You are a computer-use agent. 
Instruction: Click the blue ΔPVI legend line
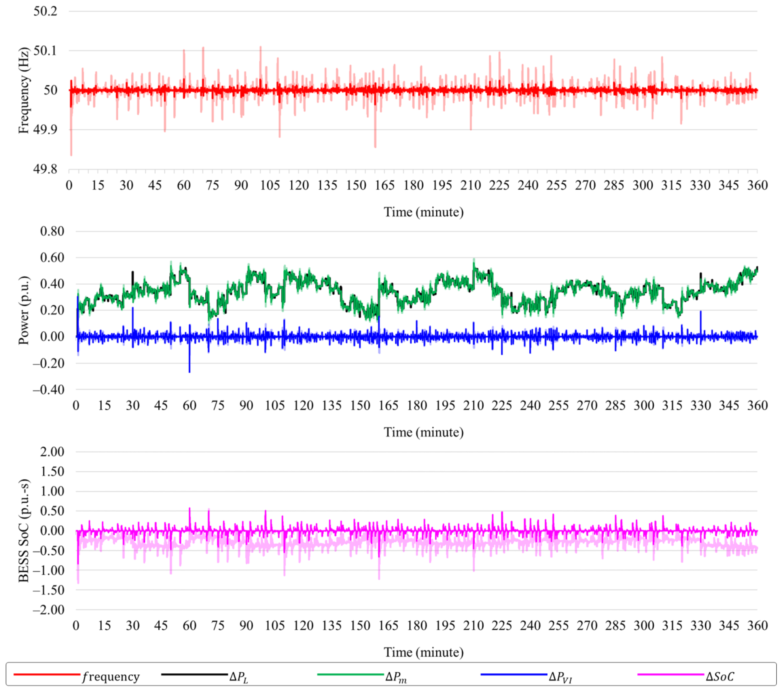[514, 674]
